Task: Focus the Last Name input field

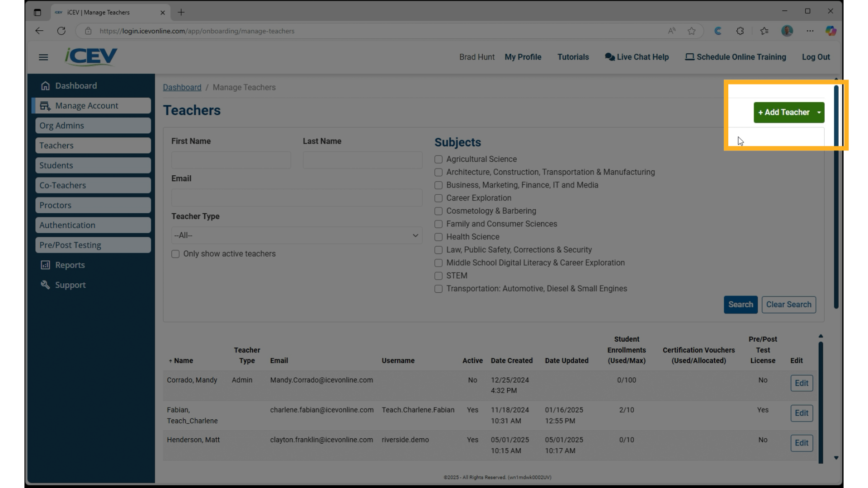Action: [x=363, y=160]
